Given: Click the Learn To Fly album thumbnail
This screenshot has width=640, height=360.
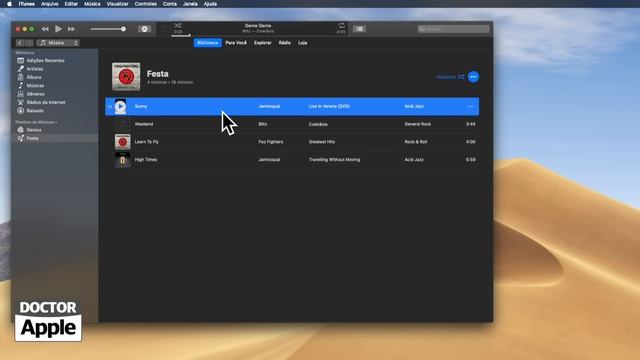Looking at the screenshot, I should point(122,142).
